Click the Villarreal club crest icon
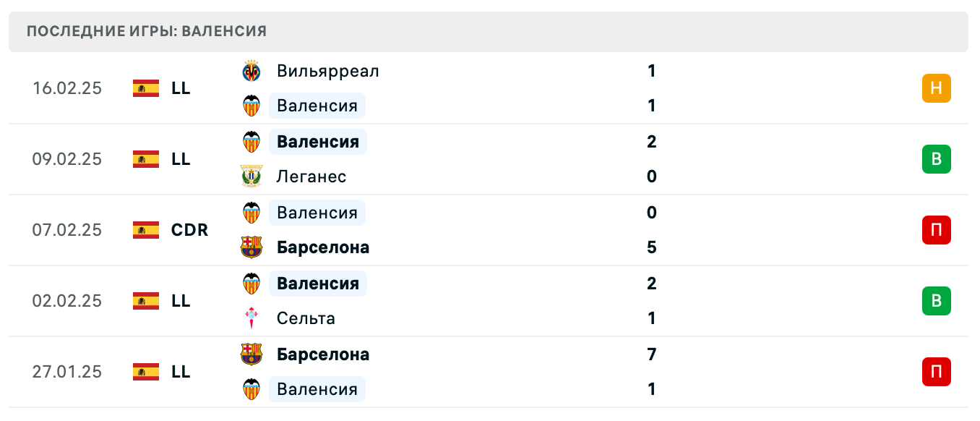 [252, 71]
